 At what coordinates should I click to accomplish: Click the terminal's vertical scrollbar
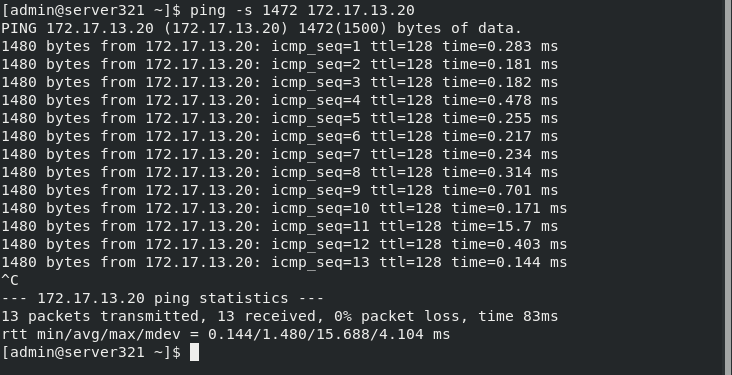point(728,187)
